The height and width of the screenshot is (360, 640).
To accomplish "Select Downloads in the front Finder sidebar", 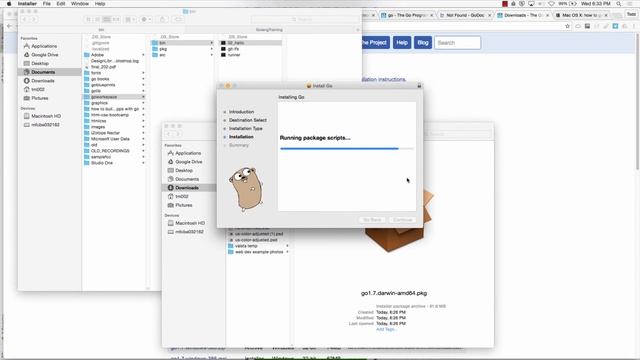I will click(x=187, y=188).
